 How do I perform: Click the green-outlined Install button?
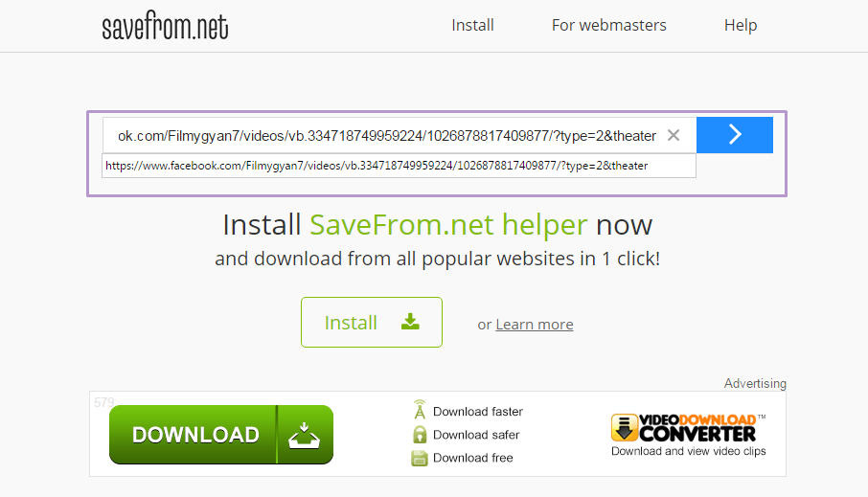click(x=372, y=322)
